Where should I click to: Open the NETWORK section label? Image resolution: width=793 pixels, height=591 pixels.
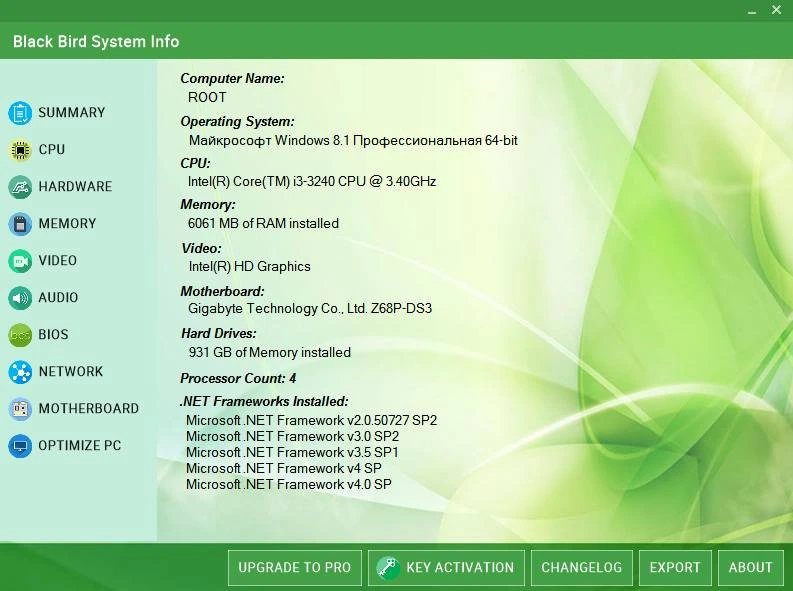coord(71,372)
